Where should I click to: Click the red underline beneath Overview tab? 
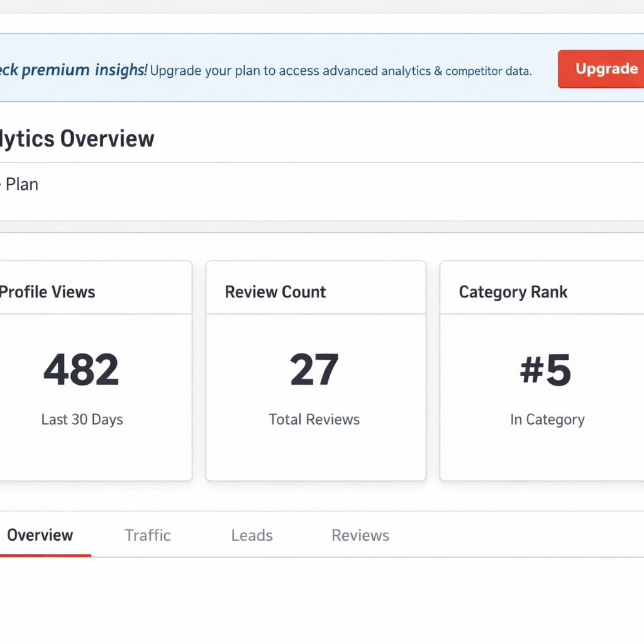point(44,555)
